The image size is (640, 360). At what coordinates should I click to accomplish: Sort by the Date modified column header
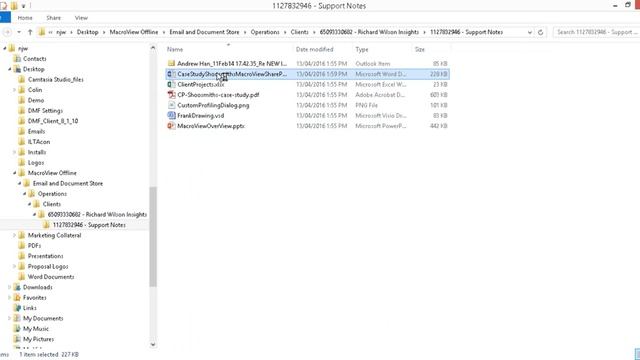click(314, 49)
